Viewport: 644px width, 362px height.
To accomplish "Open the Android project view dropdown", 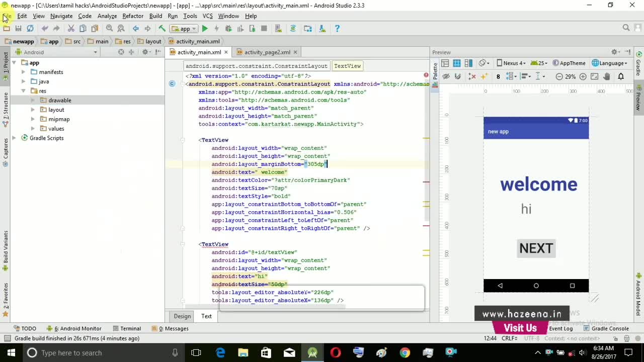I will click(56, 52).
